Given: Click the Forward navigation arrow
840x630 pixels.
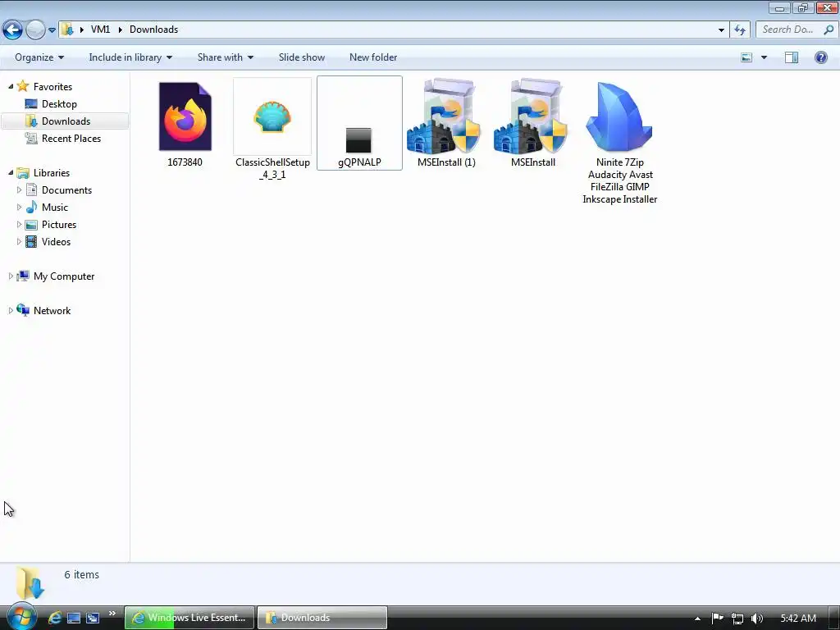Looking at the screenshot, I should click(x=35, y=30).
